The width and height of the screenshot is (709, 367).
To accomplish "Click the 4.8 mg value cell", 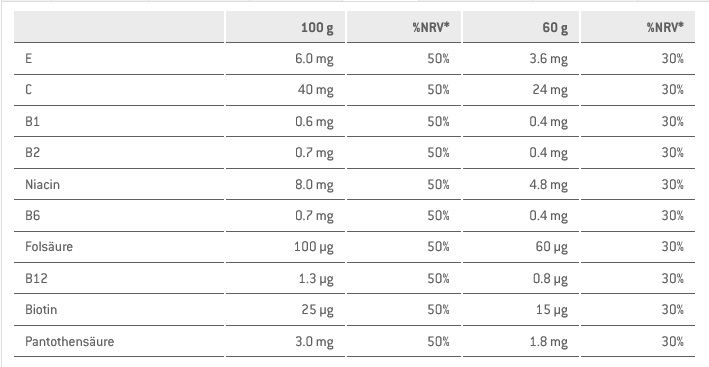I will (x=548, y=185).
